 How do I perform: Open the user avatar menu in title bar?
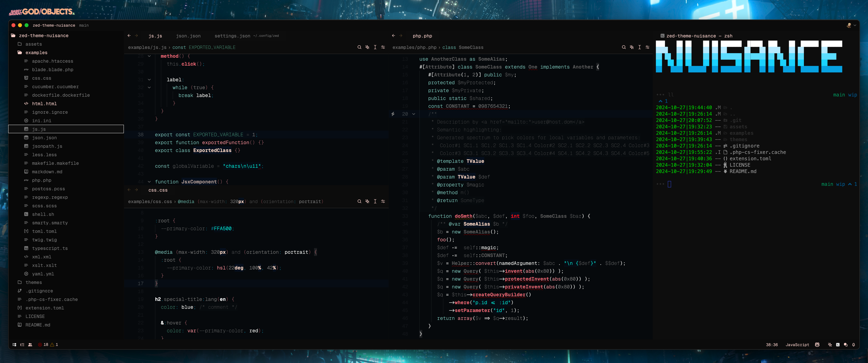click(851, 25)
